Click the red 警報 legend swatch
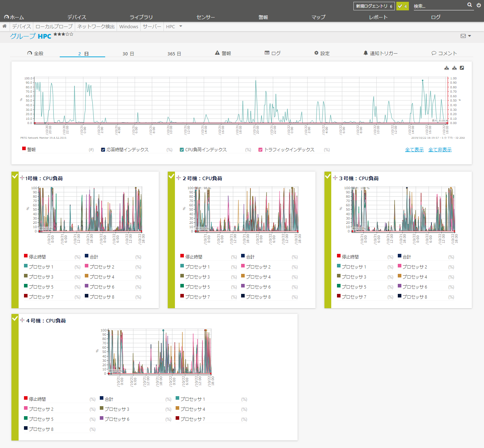This screenshot has width=484, height=448. click(24, 149)
